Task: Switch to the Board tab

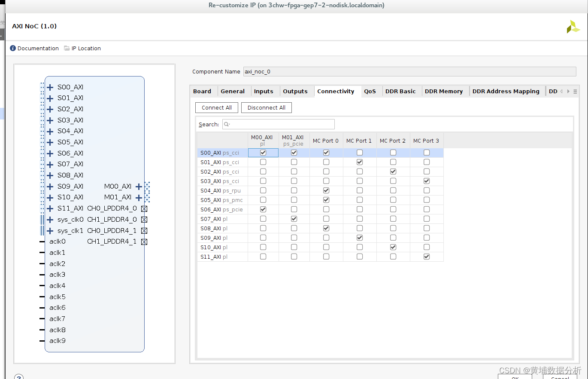Action: [202, 91]
